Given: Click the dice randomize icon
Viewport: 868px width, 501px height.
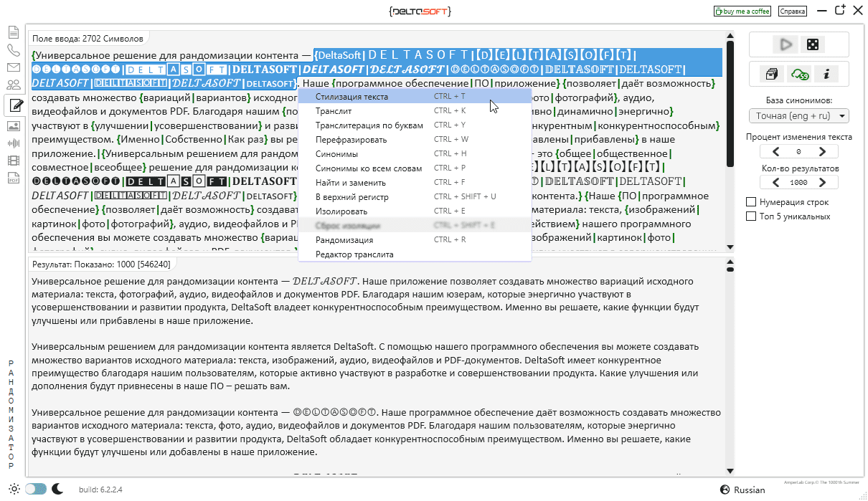Looking at the screenshot, I should click(813, 44).
